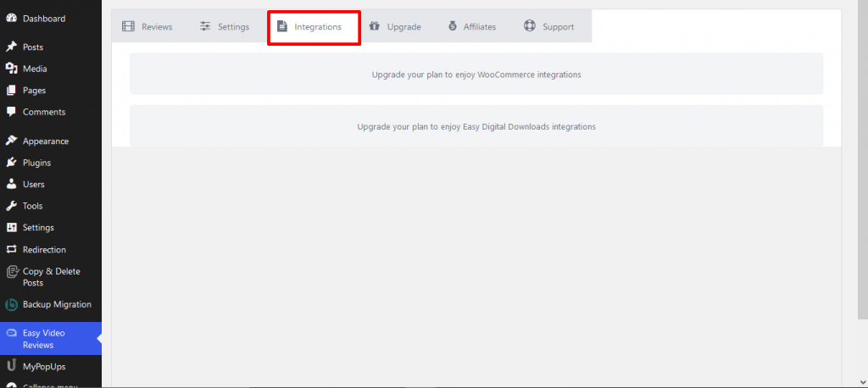
Task: Click the Posts pushpin icon
Action: [11, 47]
